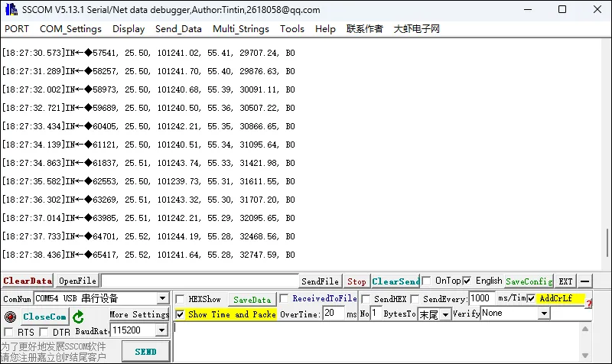
Task: Open the Multi_Strings menu
Action: (241, 29)
